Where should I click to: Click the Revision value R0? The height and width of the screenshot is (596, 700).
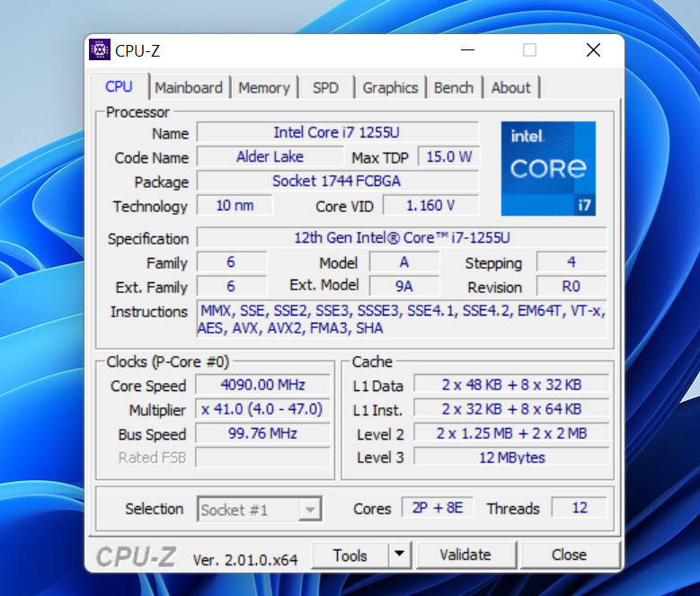(x=572, y=286)
